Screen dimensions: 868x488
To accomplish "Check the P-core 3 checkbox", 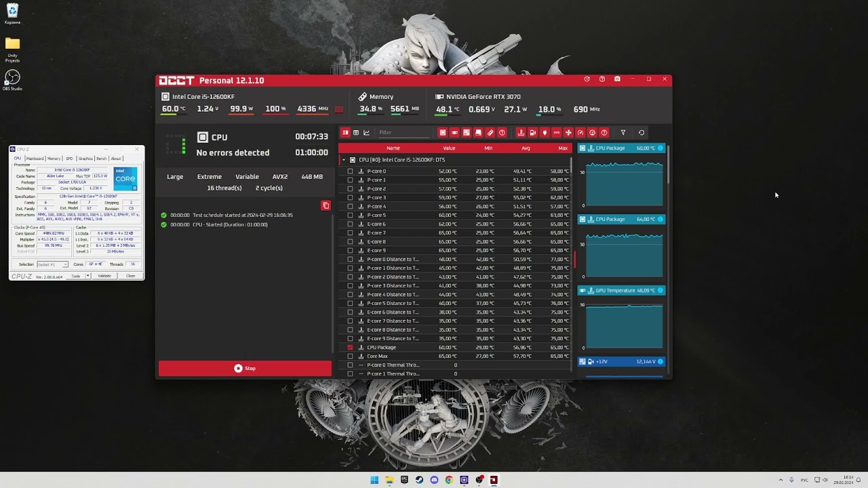I will tap(350, 198).
